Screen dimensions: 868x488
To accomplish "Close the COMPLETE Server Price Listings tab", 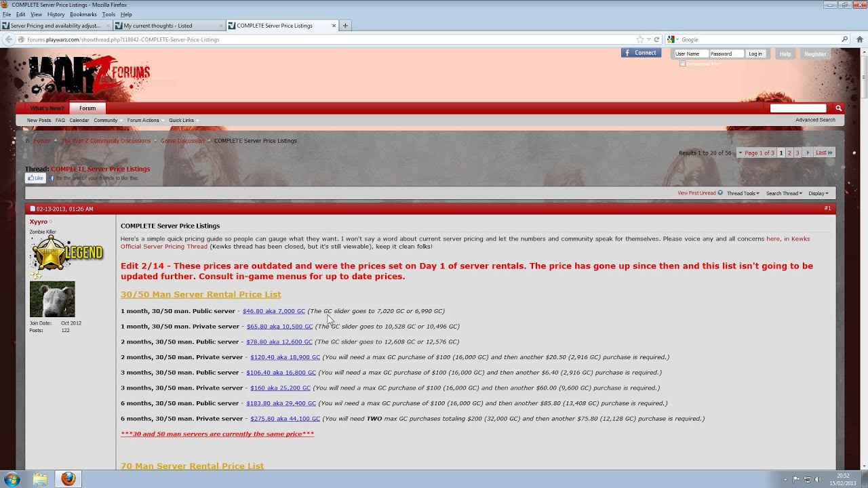I will pos(334,26).
